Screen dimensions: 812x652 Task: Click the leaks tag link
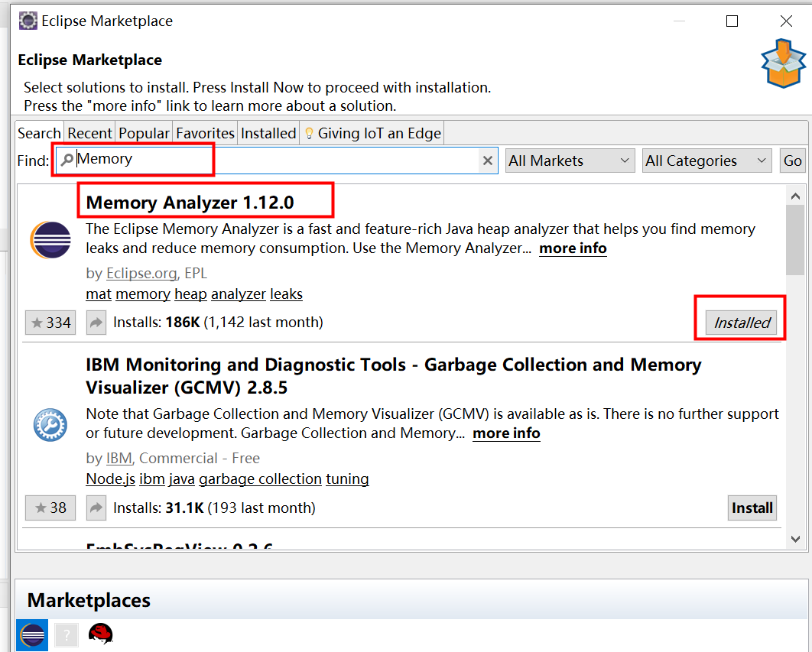[x=287, y=294]
